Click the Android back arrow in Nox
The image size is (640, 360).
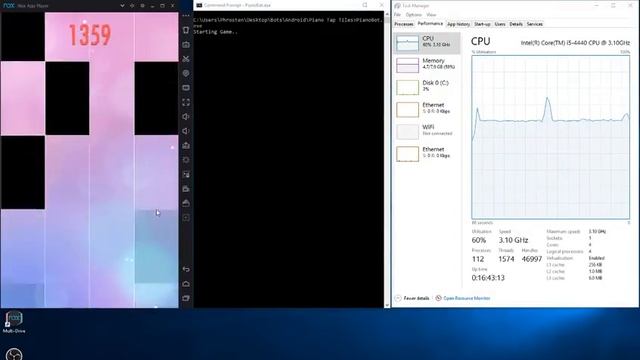click(x=186, y=269)
